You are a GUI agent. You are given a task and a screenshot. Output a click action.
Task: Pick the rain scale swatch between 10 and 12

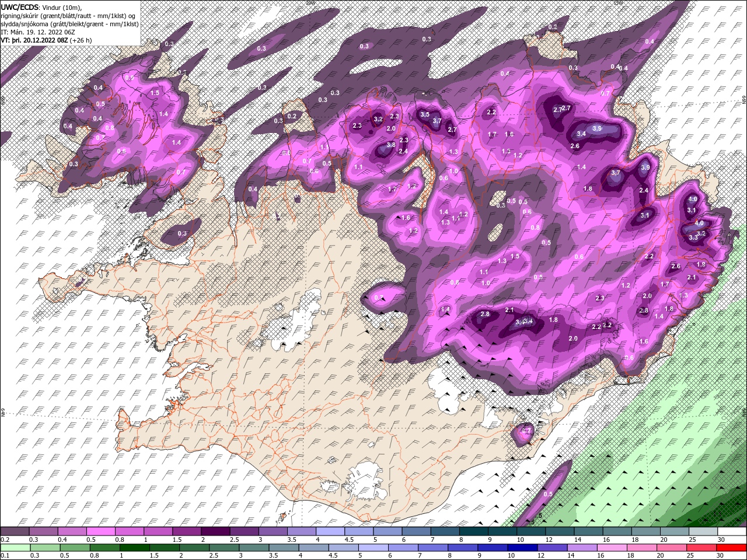523,547
